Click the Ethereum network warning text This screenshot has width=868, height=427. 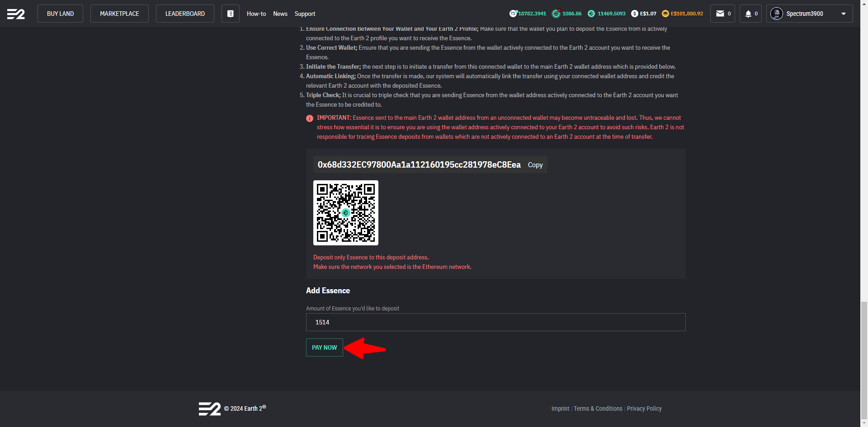coord(392,267)
